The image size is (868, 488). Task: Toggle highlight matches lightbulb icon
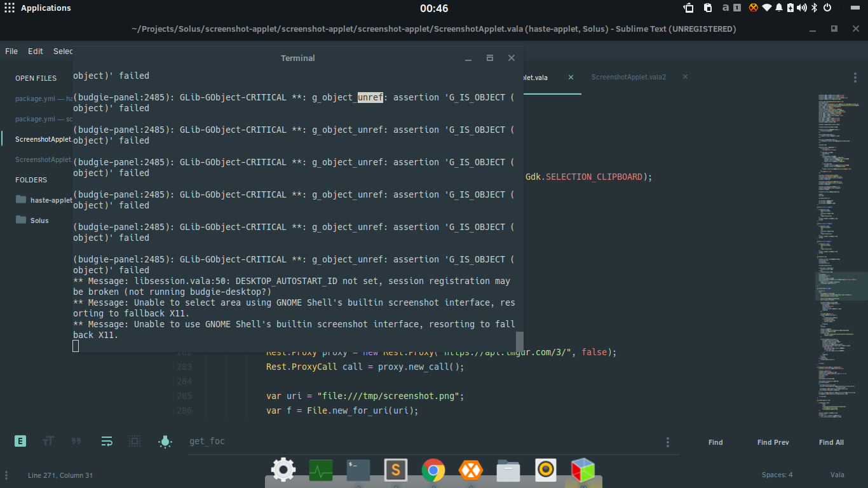click(x=165, y=441)
